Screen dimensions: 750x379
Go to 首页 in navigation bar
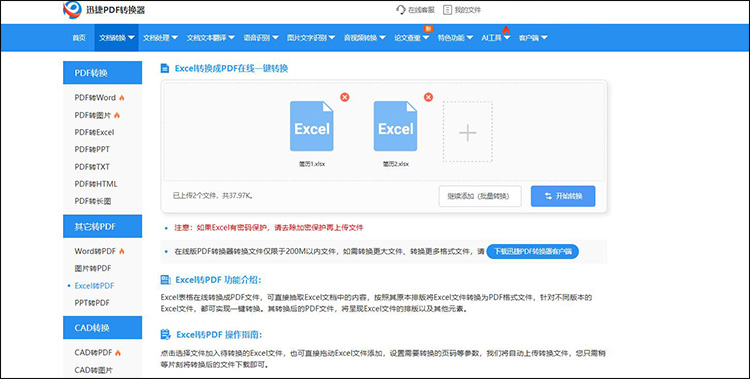point(79,38)
